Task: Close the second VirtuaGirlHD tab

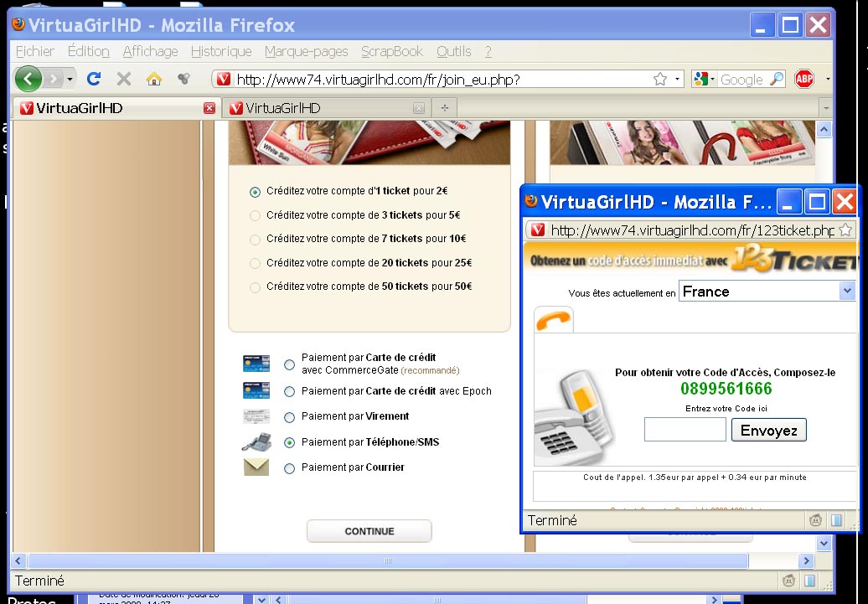Action: coord(419,109)
